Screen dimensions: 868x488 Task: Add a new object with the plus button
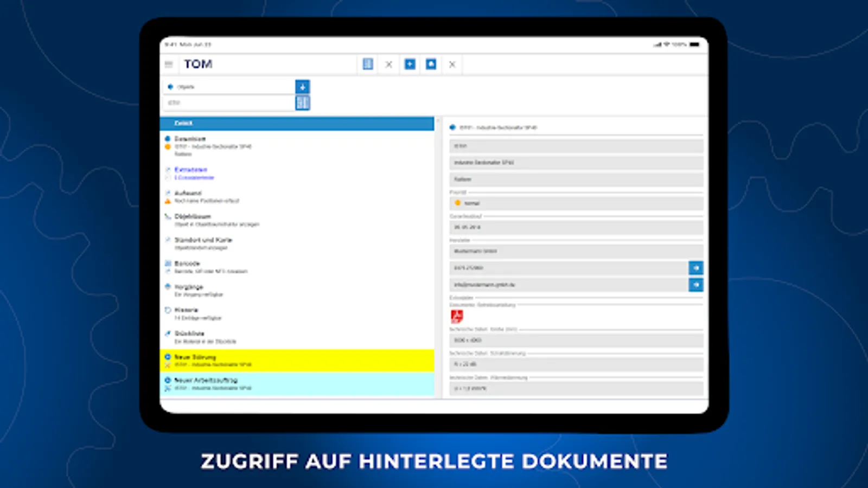[303, 87]
